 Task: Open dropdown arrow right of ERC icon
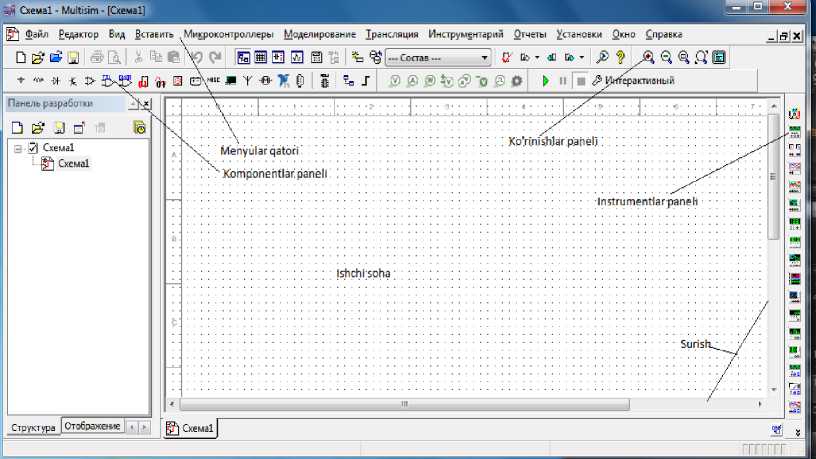point(537,57)
